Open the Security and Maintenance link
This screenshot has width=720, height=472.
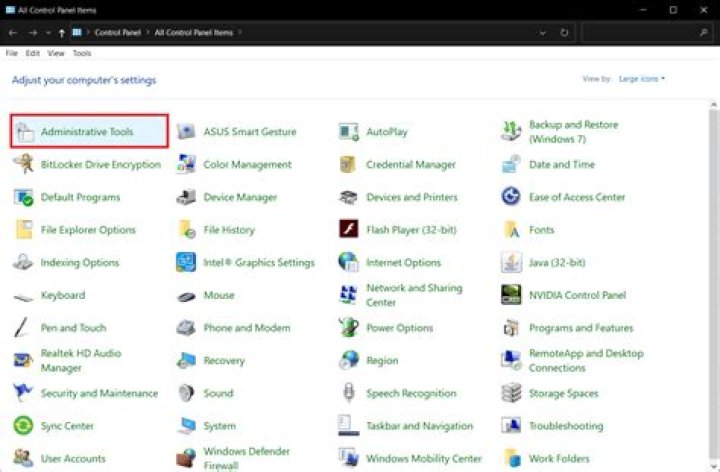tap(99, 393)
